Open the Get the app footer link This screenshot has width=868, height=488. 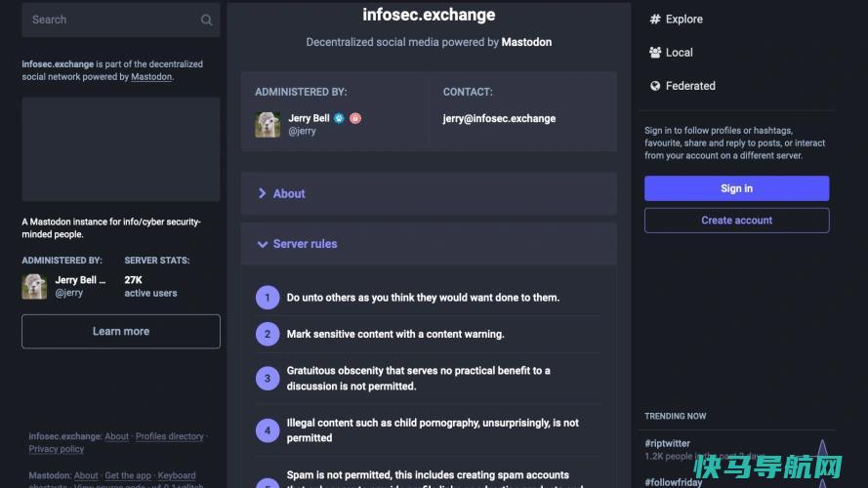tap(128, 475)
